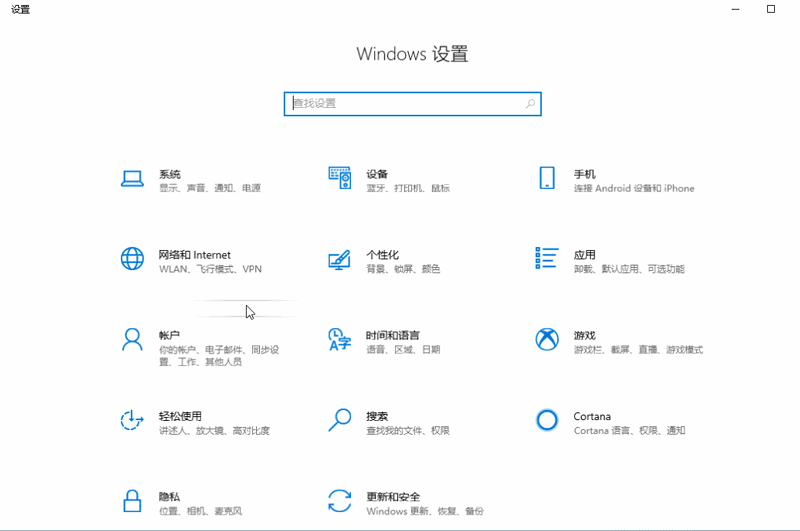Viewport: 800px width, 531px height.
Task: Click description 卸载、默认应用、可选功能
Action: pyautogui.click(x=629, y=269)
